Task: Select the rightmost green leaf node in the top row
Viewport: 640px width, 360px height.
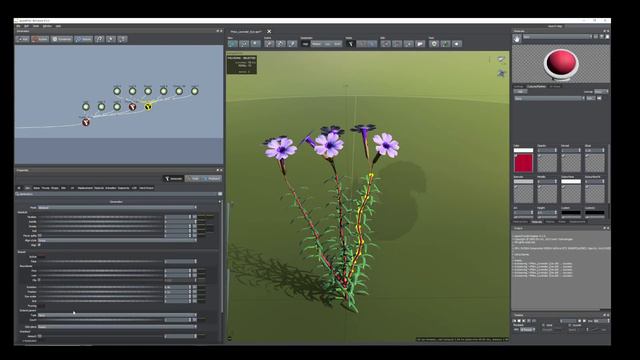Action: (195, 91)
